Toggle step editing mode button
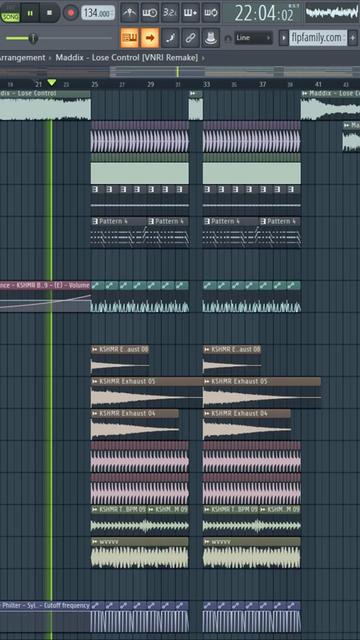The width and height of the screenshot is (360, 640). (x=170, y=38)
